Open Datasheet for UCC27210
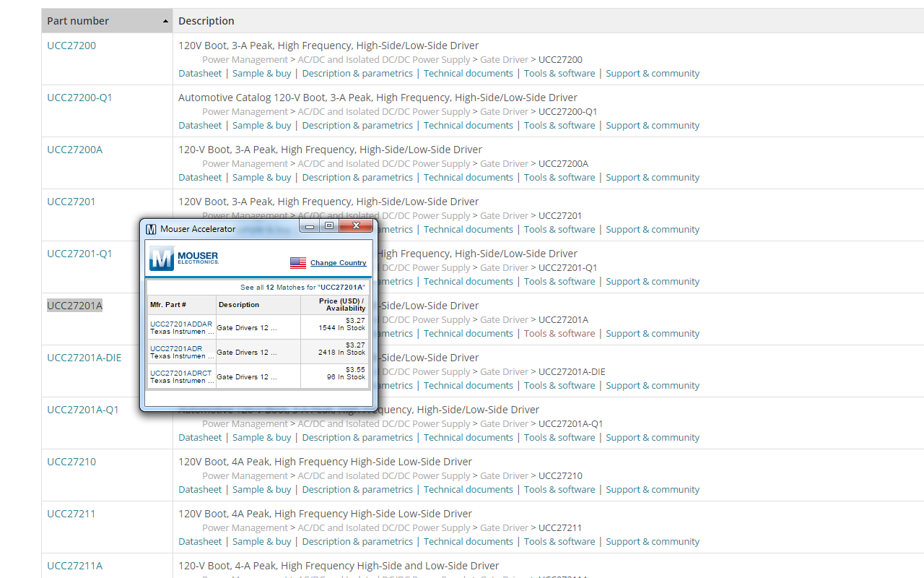924x578 pixels. click(x=200, y=490)
